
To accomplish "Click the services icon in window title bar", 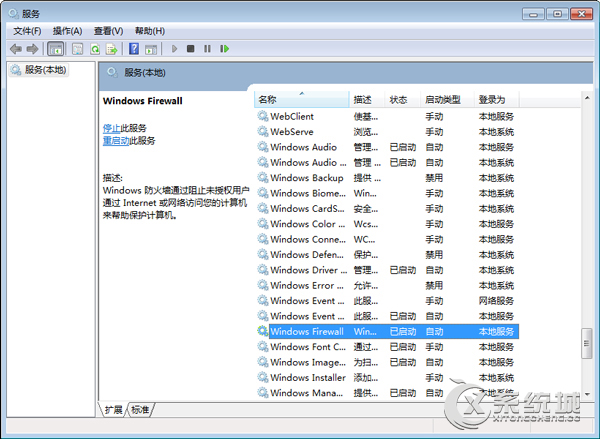I will 13,14.
